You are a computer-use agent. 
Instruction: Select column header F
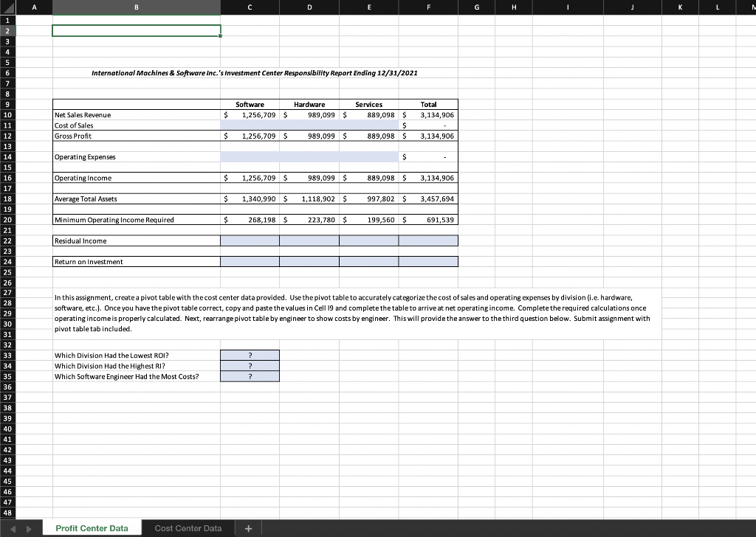click(x=428, y=7)
